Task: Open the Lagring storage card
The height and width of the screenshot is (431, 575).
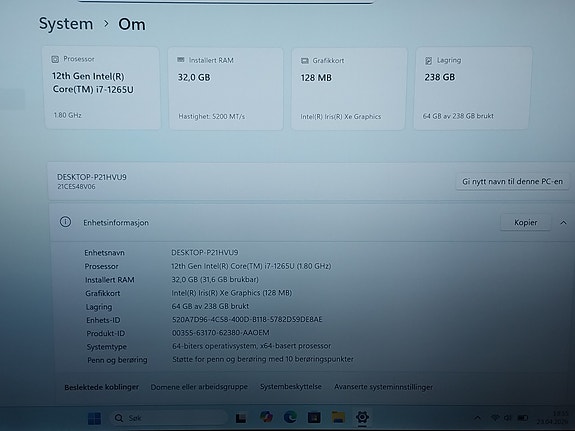Action: (473, 88)
